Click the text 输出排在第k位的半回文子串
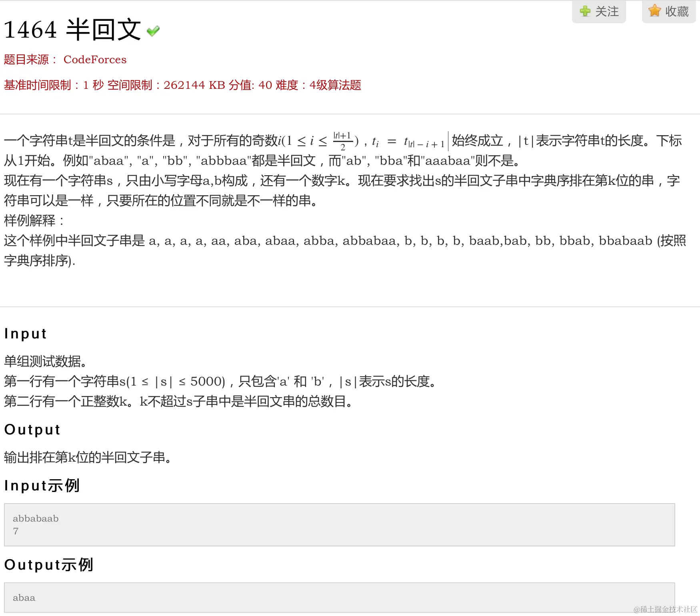700x616 pixels. (x=88, y=457)
